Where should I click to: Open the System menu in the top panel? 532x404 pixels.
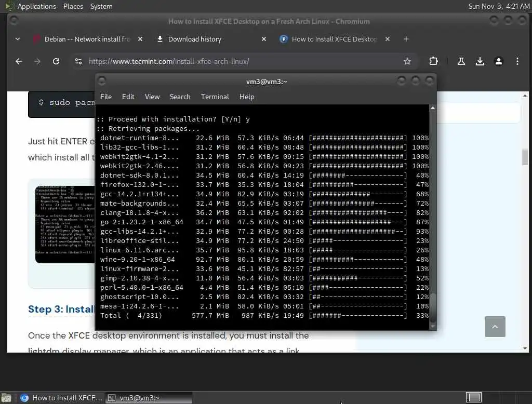101,6
